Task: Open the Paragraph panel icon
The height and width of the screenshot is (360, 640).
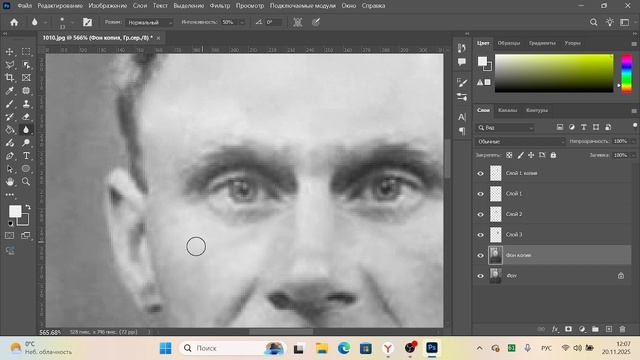Action: coord(462,131)
